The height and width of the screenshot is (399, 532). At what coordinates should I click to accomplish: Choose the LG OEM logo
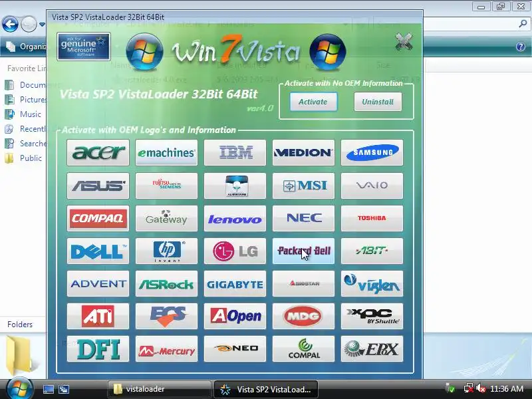coord(235,251)
